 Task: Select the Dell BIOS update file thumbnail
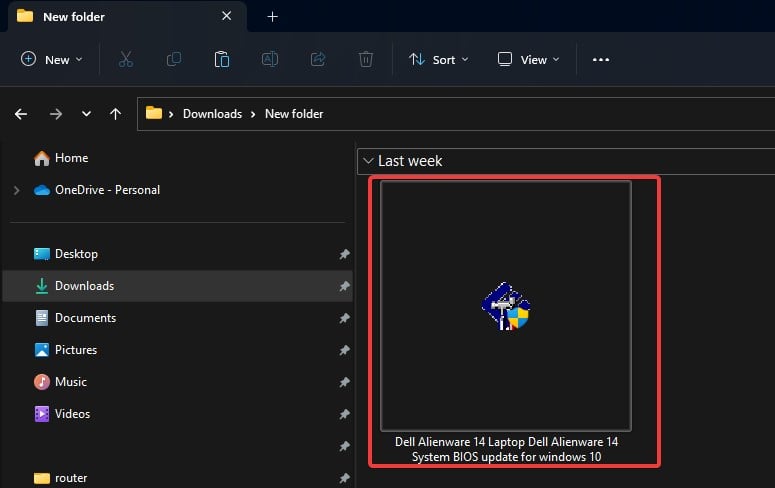506,306
